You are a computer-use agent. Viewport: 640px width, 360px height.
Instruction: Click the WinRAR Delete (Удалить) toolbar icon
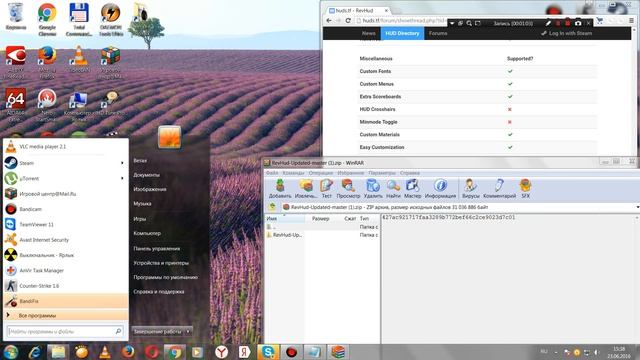[x=373, y=189]
